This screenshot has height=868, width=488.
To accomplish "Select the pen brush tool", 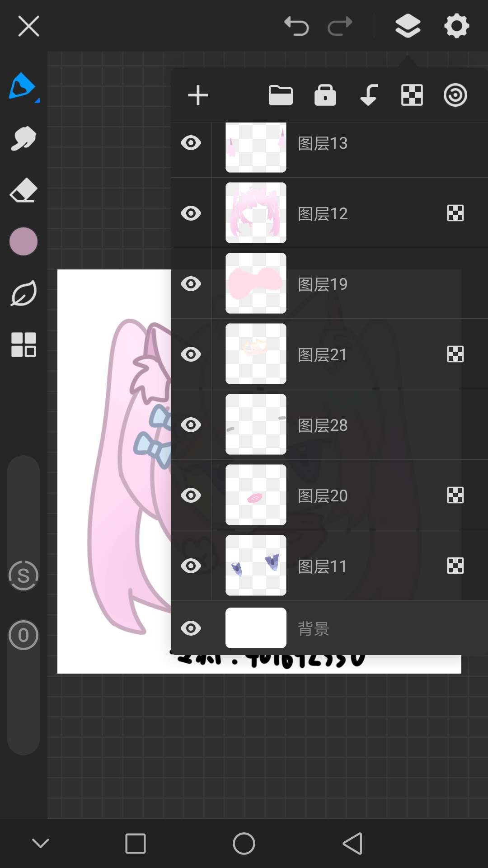I will [x=23, y=86].
